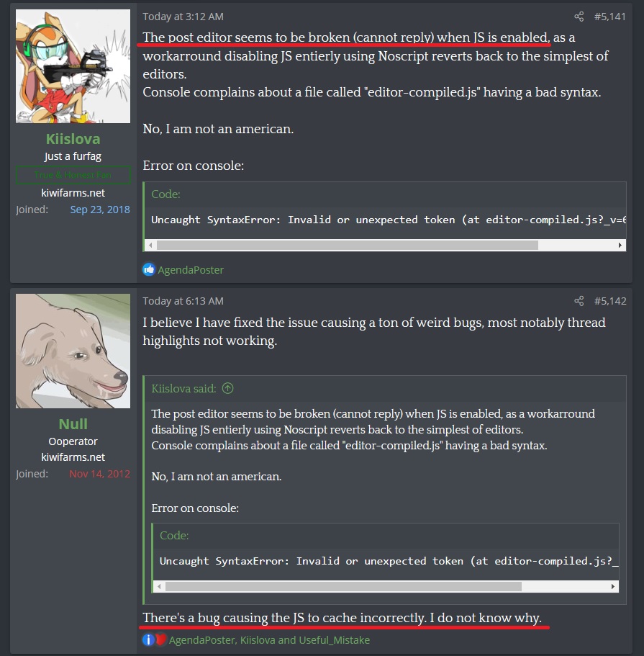
Task: Open post number #5,141 permalink
Action: 610,17
